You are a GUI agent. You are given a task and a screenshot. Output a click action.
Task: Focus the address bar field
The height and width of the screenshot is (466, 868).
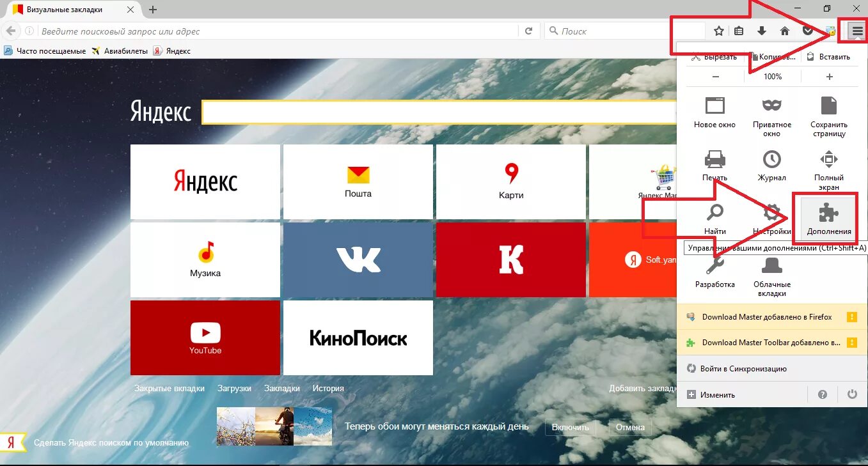point(278,31)
